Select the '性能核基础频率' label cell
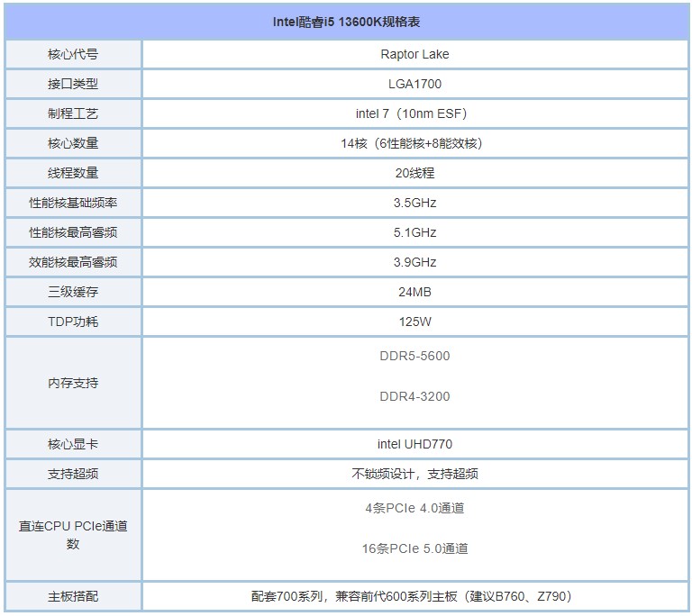Viewport: 692px width, 616px height. point(73,203)
